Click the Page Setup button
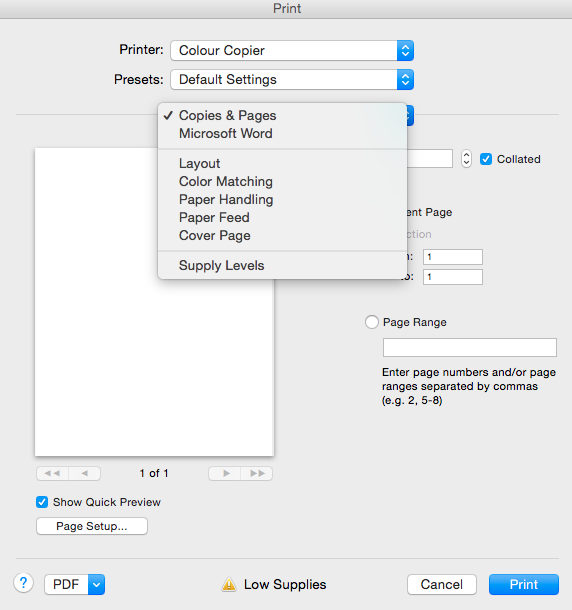 92,526
